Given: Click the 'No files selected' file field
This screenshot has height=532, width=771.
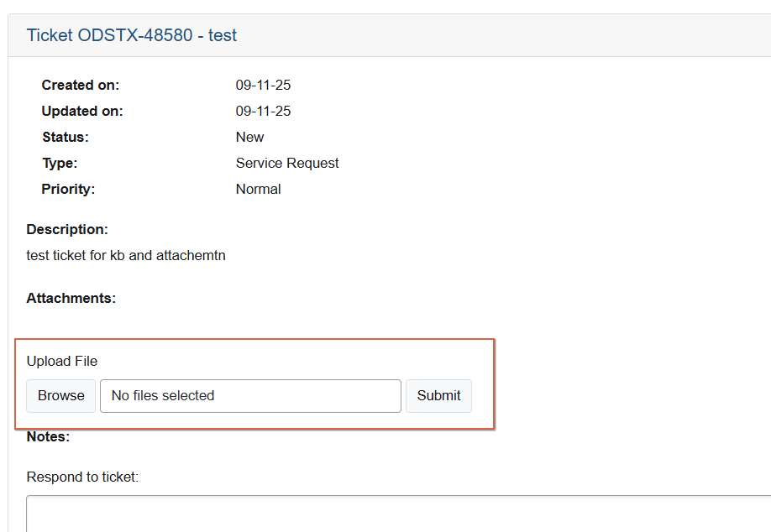Looking at the screenshot, I should 250,396.
